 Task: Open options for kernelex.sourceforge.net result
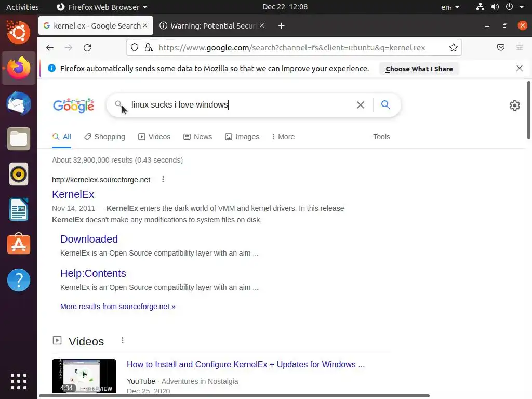(x=163, y=179)
